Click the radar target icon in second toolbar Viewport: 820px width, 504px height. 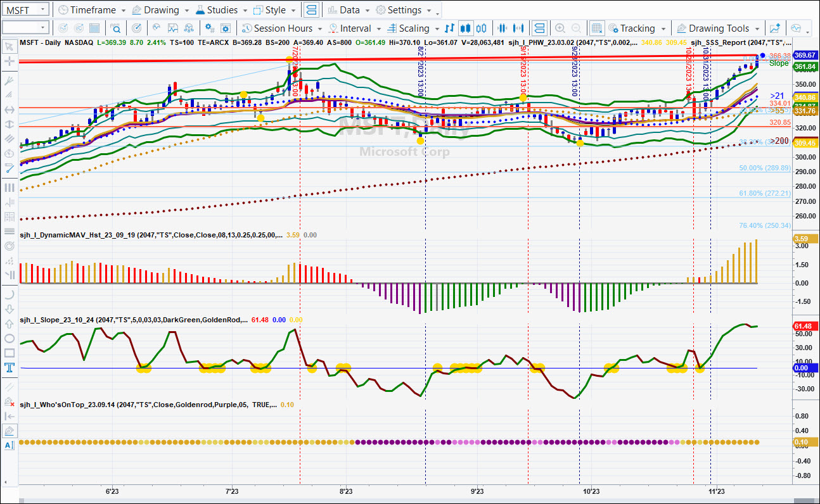(x=136, y=28)
